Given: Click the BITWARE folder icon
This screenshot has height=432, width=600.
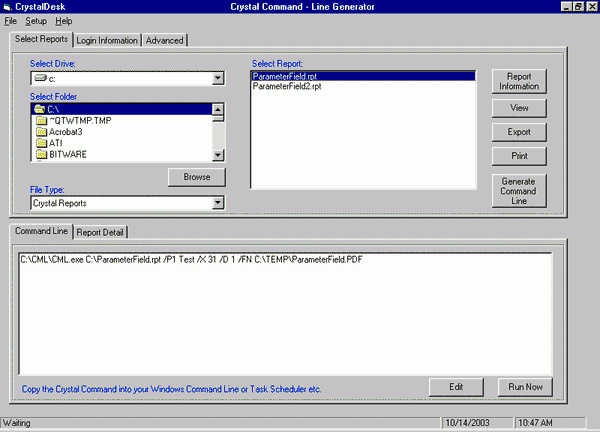Looking at the screenshot, I should [x=41, y=154].
